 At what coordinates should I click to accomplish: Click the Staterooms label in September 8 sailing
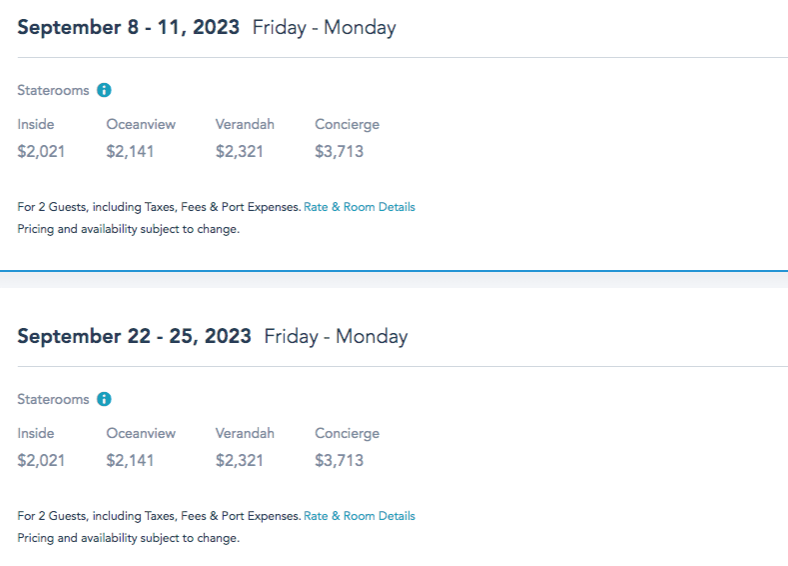click(53, 90)
